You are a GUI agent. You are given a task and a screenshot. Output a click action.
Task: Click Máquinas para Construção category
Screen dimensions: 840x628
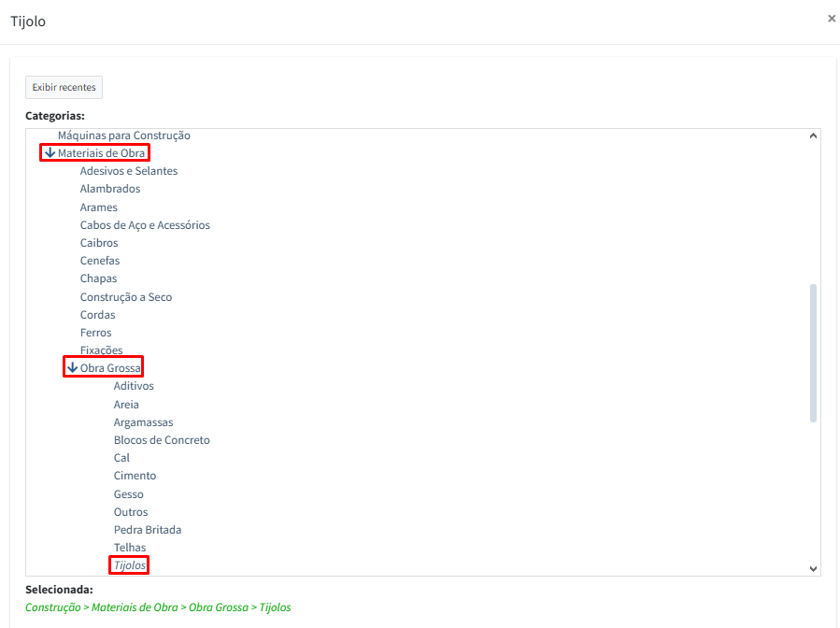tap(123, 136)
